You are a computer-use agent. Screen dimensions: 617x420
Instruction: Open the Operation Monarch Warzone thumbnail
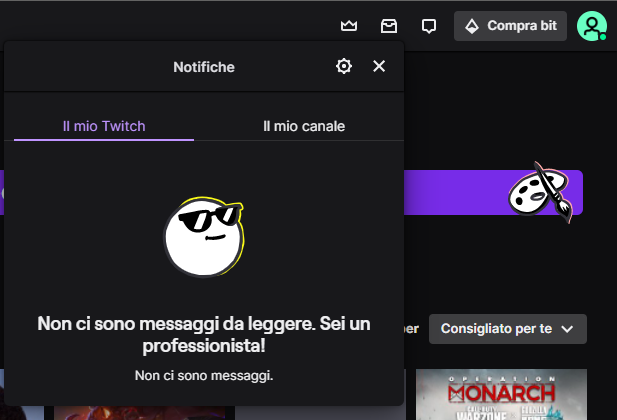[501, 394]
